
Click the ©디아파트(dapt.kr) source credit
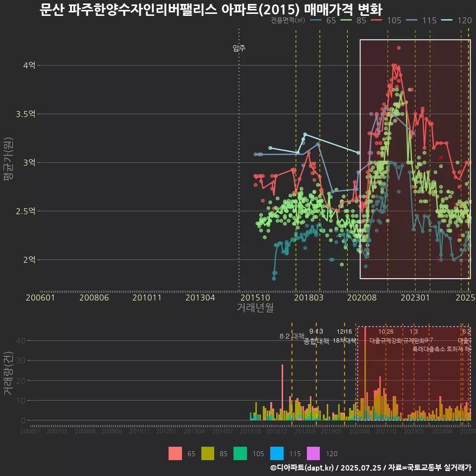302,468
